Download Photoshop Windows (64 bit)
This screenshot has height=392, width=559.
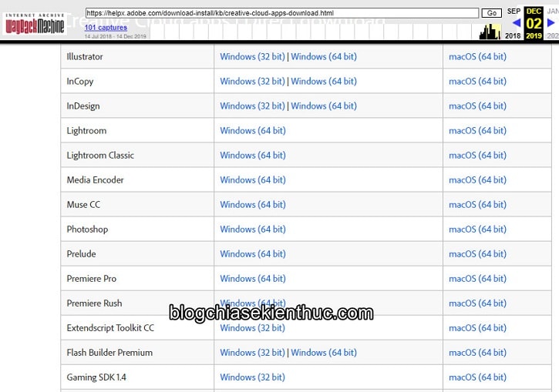click(253, 230)
